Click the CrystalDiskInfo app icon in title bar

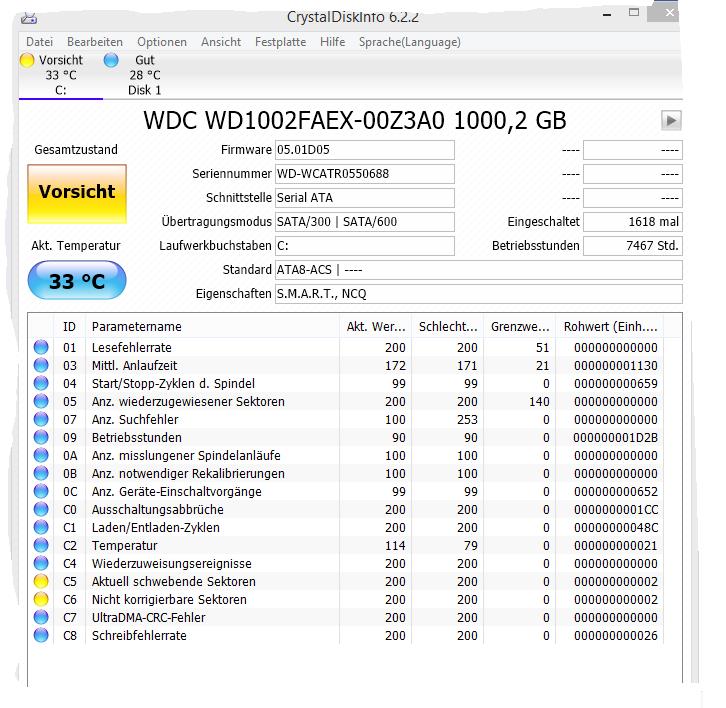click(x=29, y=19)
